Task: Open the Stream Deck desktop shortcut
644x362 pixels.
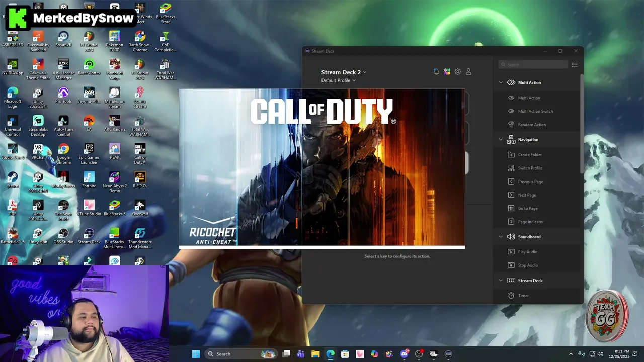Action: [x=89, y=236]
